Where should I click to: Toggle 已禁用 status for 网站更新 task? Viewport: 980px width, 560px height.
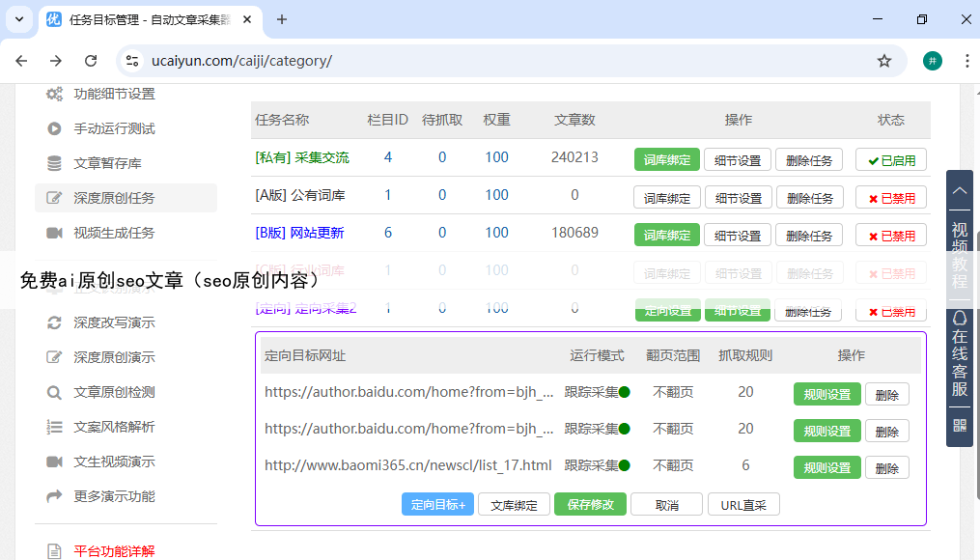pos(890,236)
